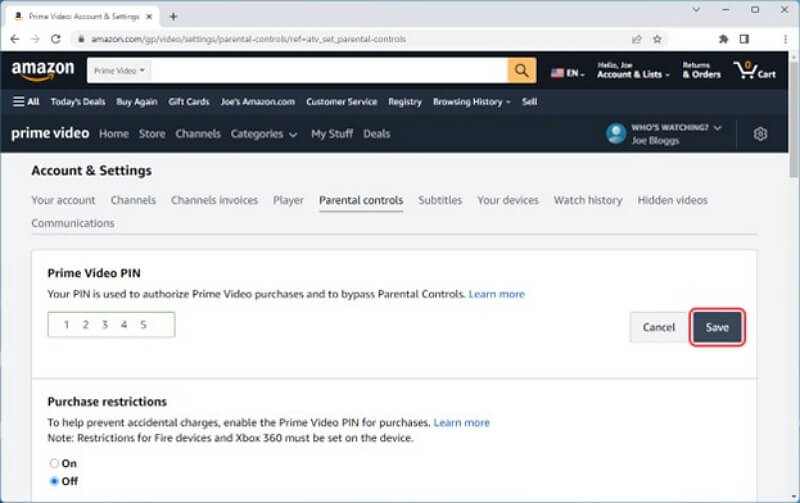Open the Hidden videos tab
800x503 pixels.
(672, 200)
